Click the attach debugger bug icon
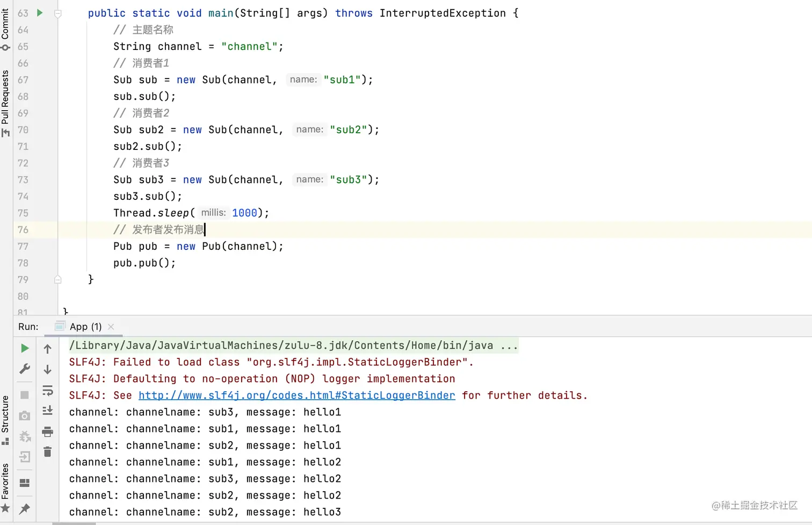812x525 pixels. [25, 436]
